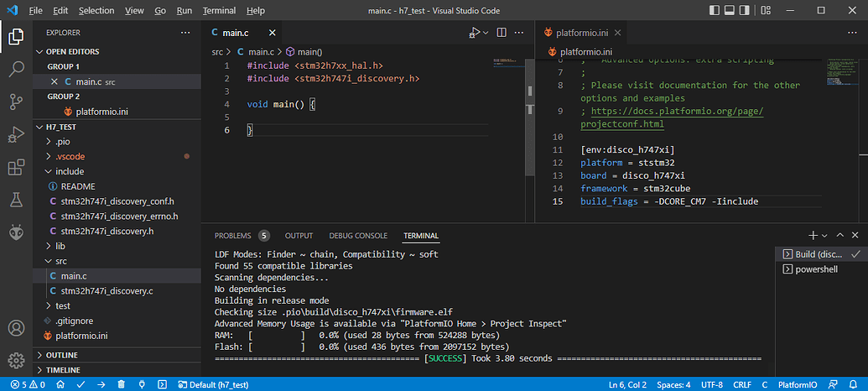The width and height of the screenshot is (868, 391).
Task: Split the main.c editor right
Action: (x=502, y=33)
